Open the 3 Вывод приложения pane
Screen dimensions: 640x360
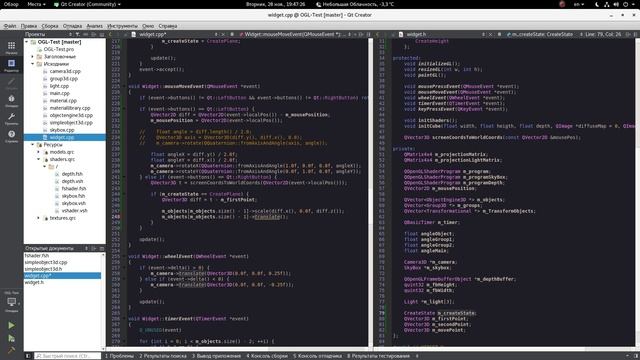coord(216,356)
